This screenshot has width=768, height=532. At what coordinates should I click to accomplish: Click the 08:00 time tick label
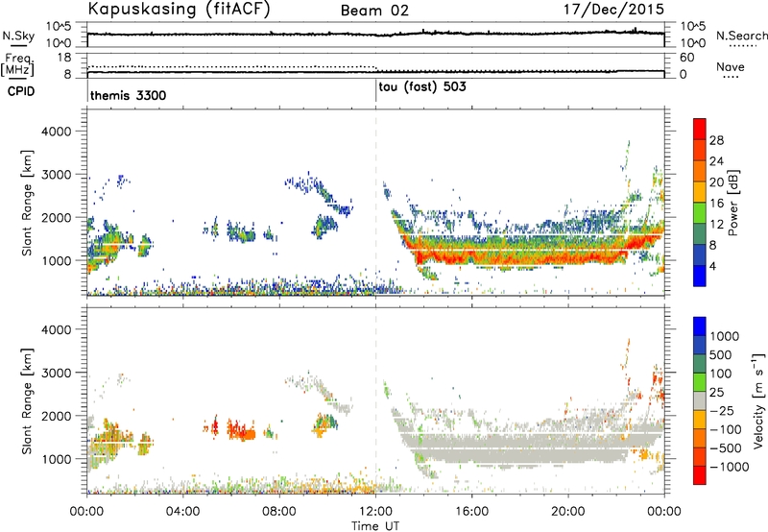(279, 512)
